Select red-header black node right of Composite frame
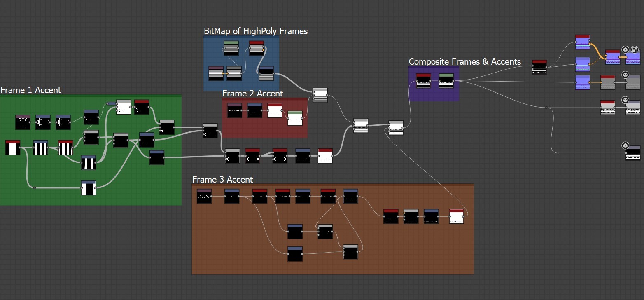This screenshot has width=644, height=300. 539,67
